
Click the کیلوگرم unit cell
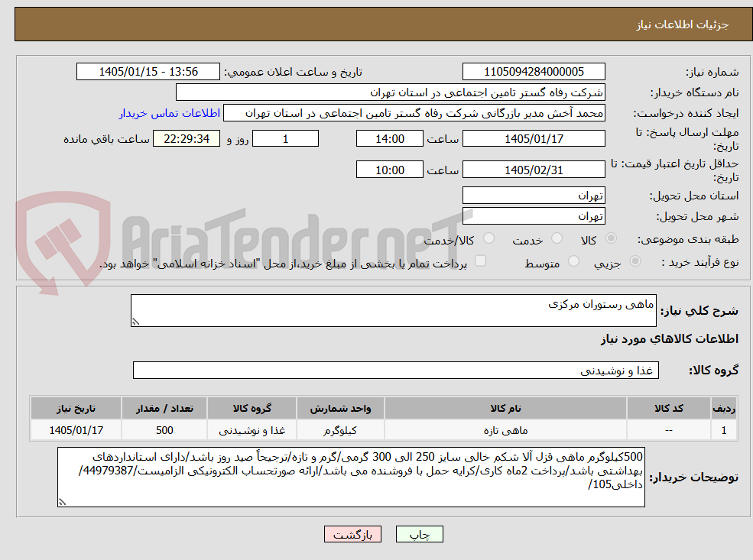pyautogui.click(x=340, y=430)
